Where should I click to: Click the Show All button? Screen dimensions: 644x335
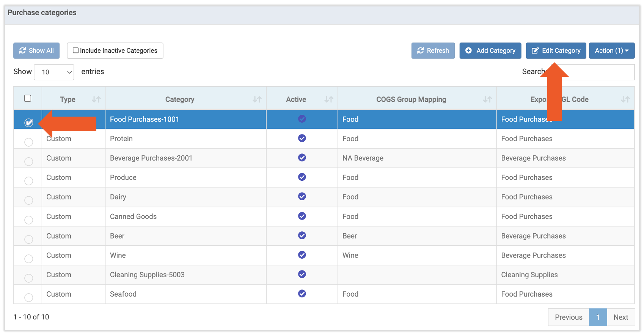click(36, 51)
